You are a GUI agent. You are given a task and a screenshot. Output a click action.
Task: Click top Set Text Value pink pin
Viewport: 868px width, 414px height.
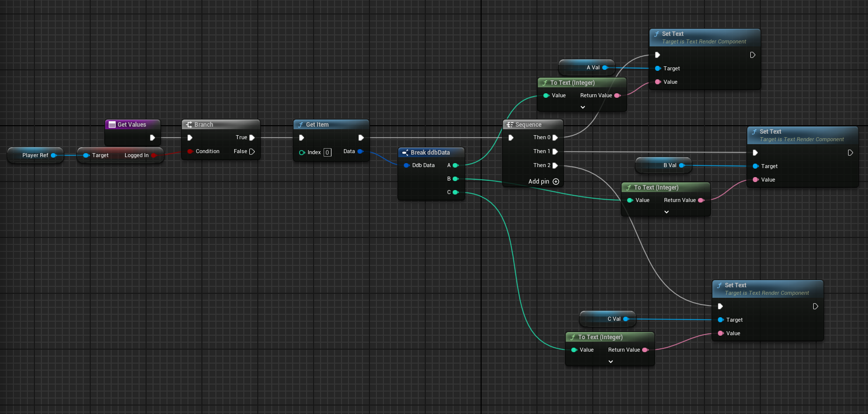pyautogui.click(x=658, y=82)
